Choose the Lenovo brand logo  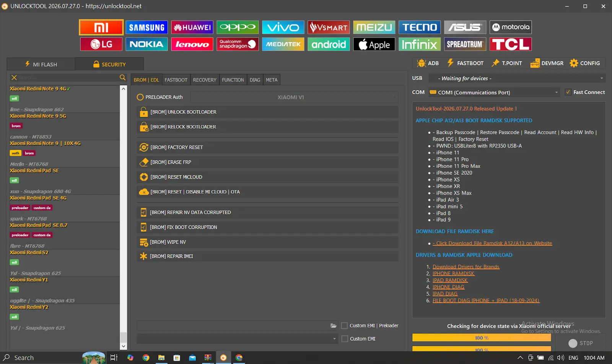pyautogui.click(x=192, y=44)
